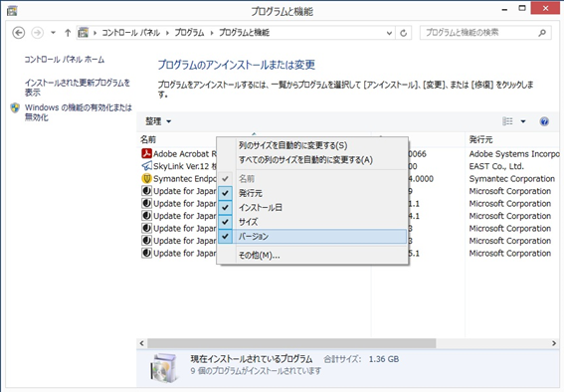Image resolution: width=564 pixels, height=392 pixels.
Task: Click the change view icon
Action: [507, 121]
